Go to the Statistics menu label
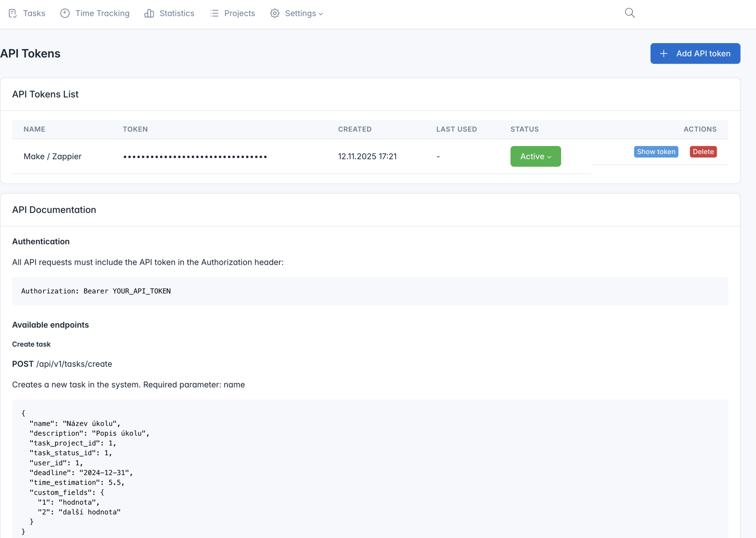The height and width of the screenshot is (538, 756). 177,13
